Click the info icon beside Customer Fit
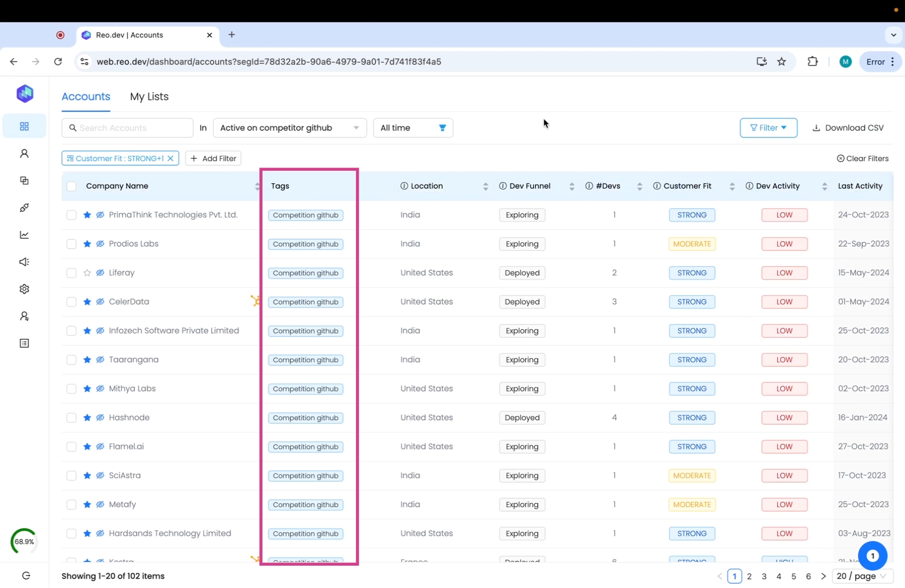Viewport: 905px width, 588px height. point(657,186)
